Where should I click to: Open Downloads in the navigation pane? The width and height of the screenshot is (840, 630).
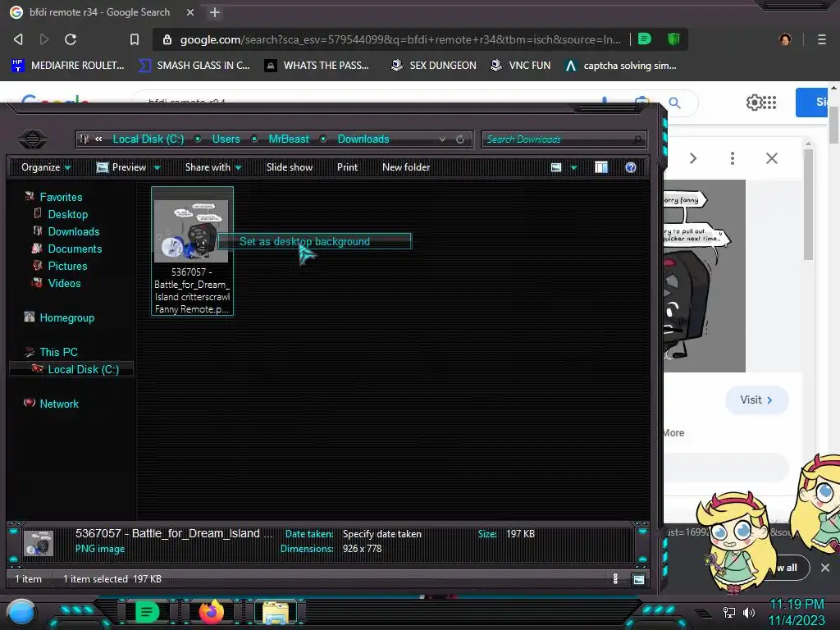[74, 231]
